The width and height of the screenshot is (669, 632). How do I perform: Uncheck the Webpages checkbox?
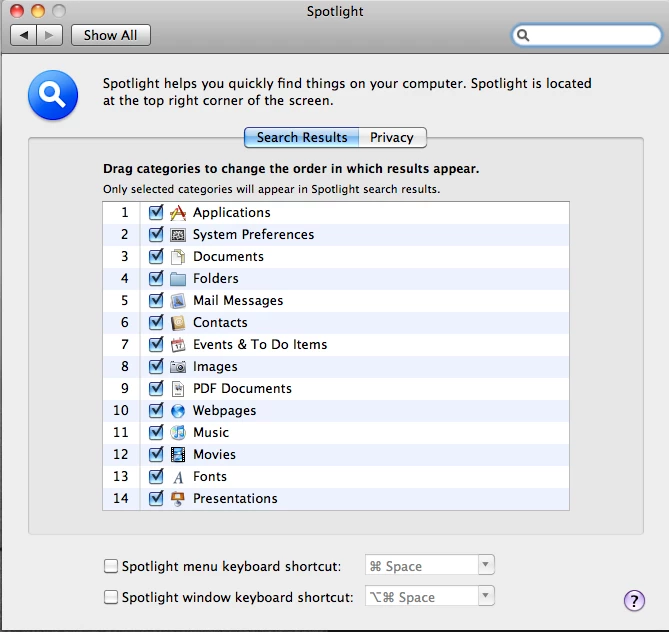(156, 411)
